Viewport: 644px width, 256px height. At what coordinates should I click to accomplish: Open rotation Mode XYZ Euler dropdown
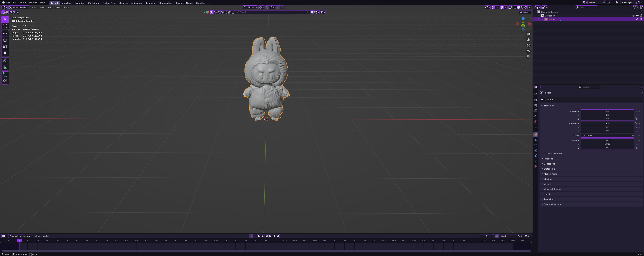click(607, 136)
